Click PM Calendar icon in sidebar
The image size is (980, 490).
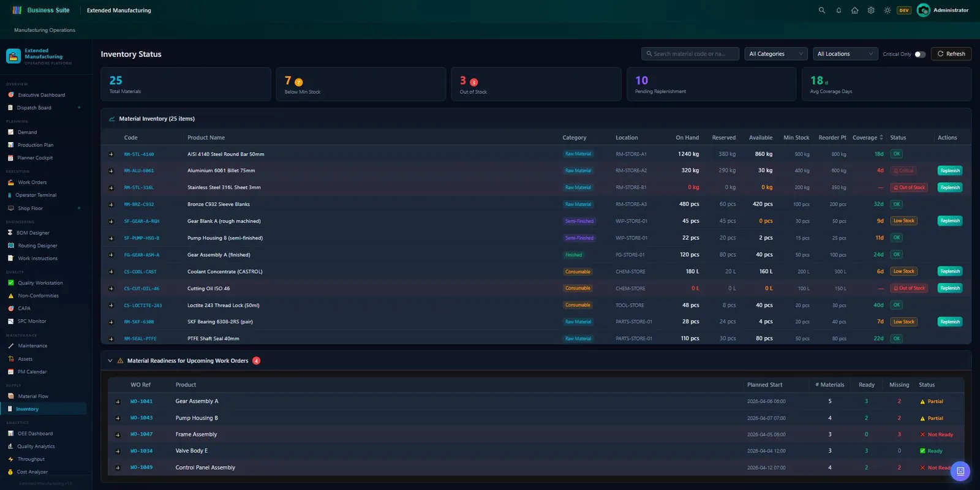coord(10,372)
